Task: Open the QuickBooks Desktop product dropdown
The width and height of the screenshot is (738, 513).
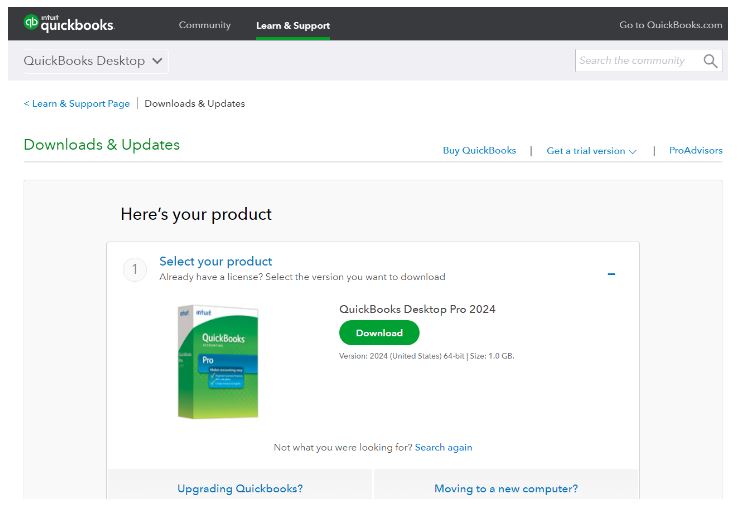Action: tap(95, 61)
